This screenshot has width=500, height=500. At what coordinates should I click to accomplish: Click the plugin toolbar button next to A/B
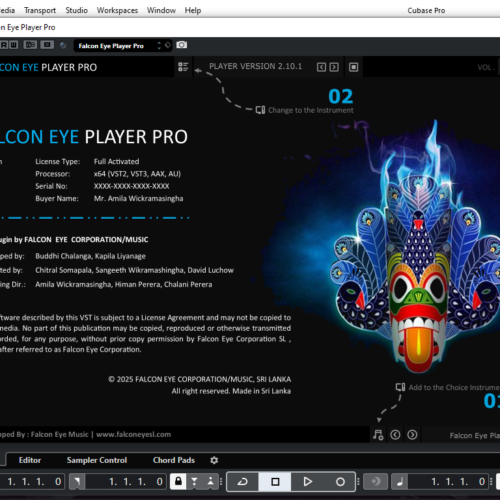tap(47, 45)
